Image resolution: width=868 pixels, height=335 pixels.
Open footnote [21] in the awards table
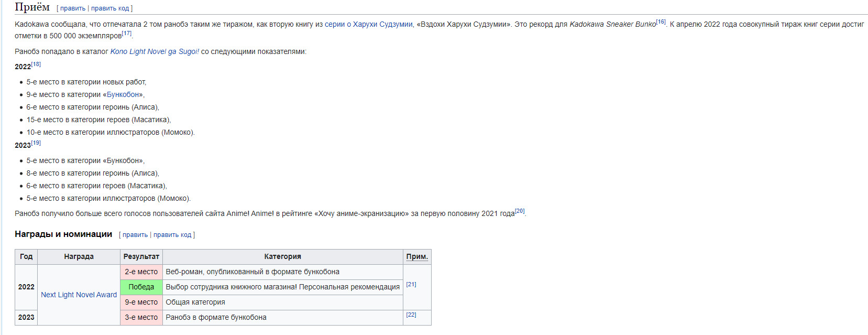pyautogui.click(x=411, y=284)
